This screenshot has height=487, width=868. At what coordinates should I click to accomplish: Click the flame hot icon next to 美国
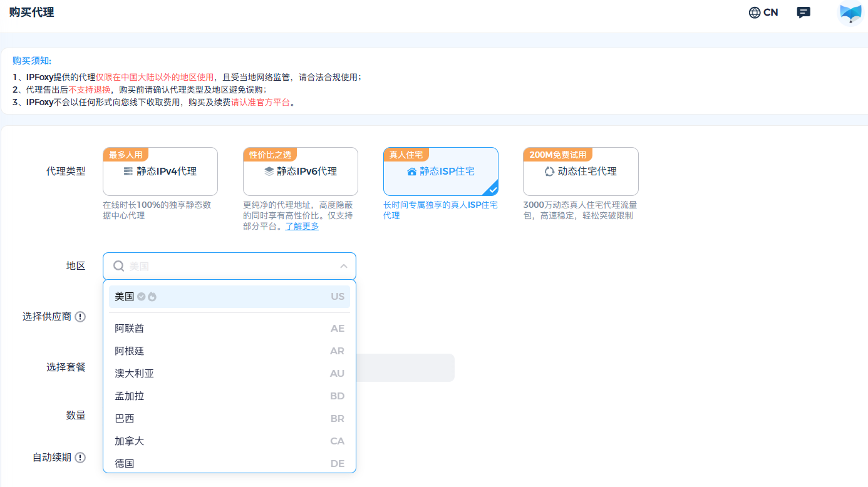(152, 297)
